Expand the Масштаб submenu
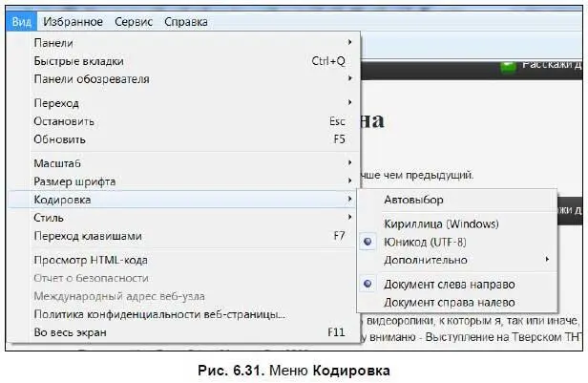This screenshot has height=383, width=588. pyautogui.click(x=58, y=163)
